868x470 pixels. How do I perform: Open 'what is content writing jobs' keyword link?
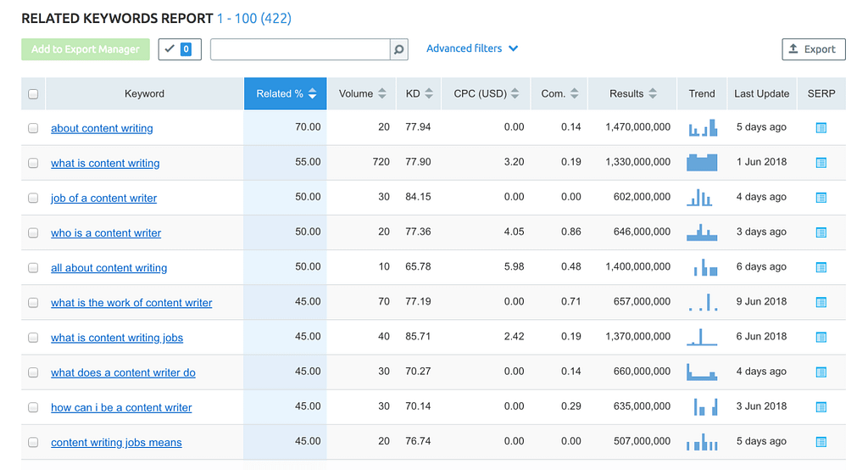coord(117,338)
